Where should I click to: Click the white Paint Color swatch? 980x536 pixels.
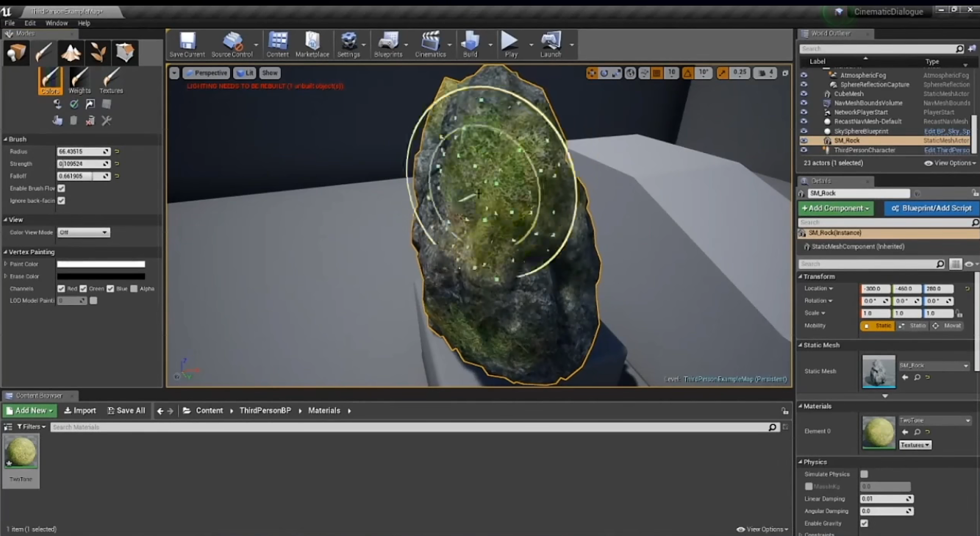(101, 264)
